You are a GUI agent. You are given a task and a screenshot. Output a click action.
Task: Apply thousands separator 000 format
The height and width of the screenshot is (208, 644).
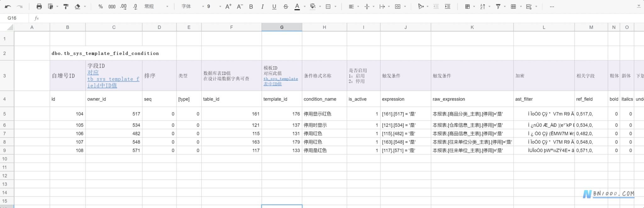click(112, 7)
